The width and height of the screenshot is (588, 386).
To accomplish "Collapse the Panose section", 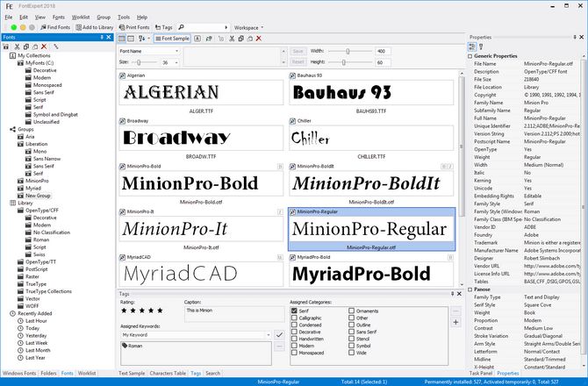I will 470,289.
